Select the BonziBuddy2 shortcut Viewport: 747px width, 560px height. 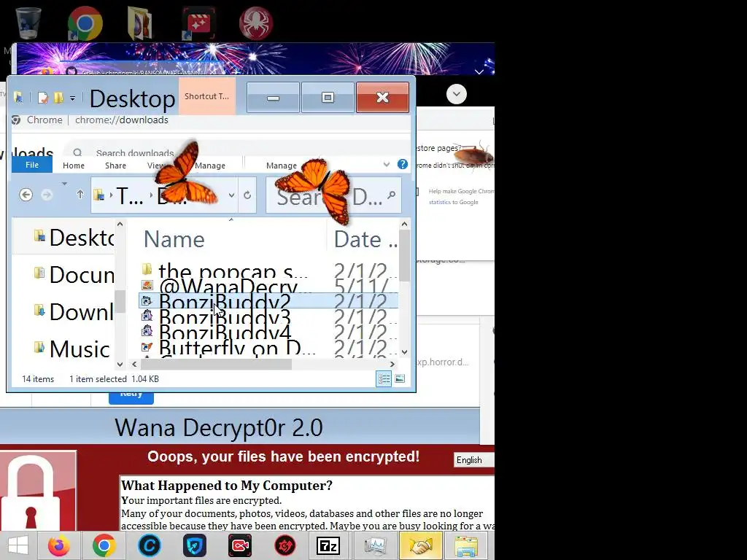tap(268, 301)
